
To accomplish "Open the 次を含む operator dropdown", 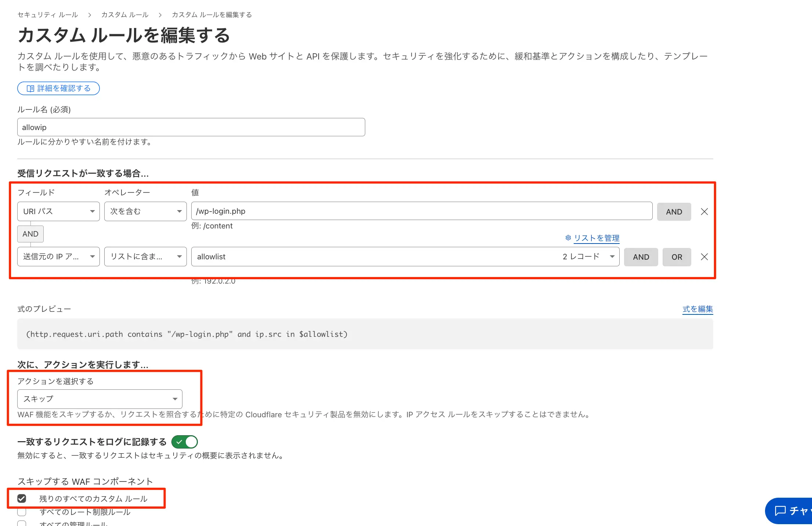I will [x=145, y=212].
